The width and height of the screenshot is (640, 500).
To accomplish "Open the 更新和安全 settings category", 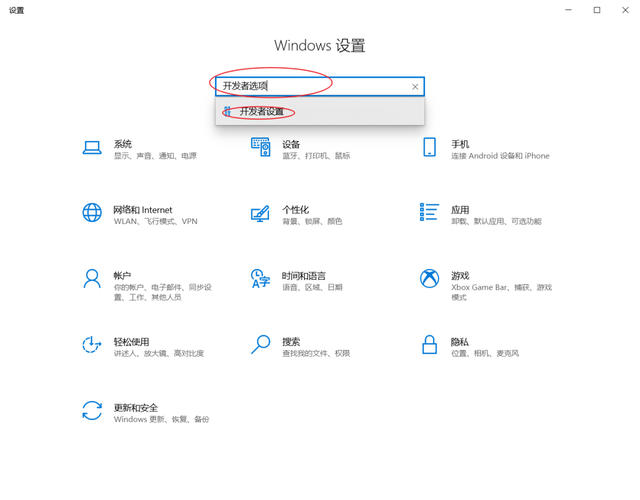I will [x=136, y=407].
